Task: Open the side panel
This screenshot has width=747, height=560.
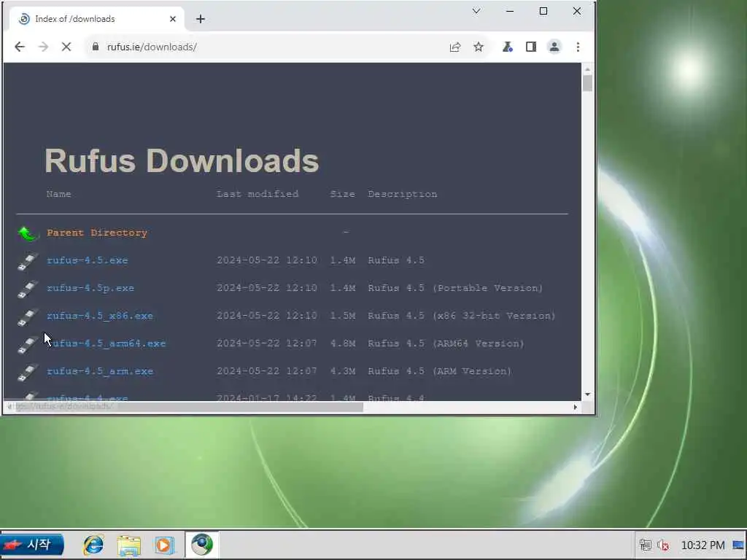Action: point(531,47)
